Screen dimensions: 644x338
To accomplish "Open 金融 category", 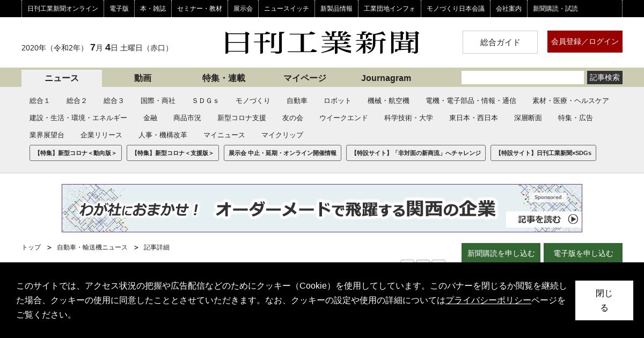I will (150, 118).
